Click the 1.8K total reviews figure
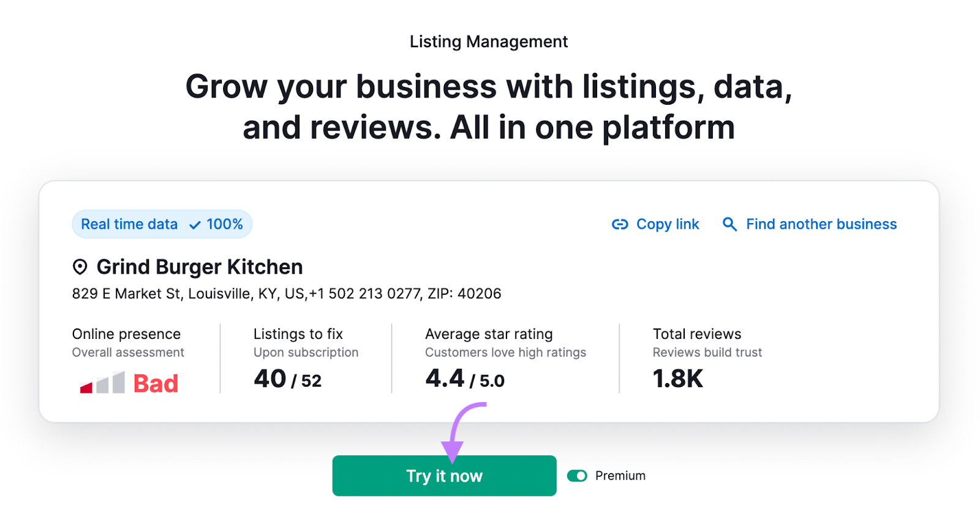This screenshot has height=527, width=980. coord(677,379)
